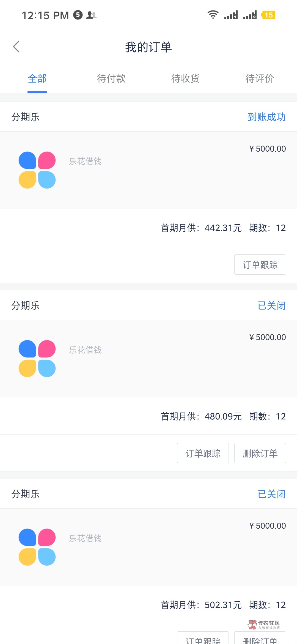Tap 删除订单 on the 480.09元 order
The height and width of the screenshot is (644, 297).
260,453
